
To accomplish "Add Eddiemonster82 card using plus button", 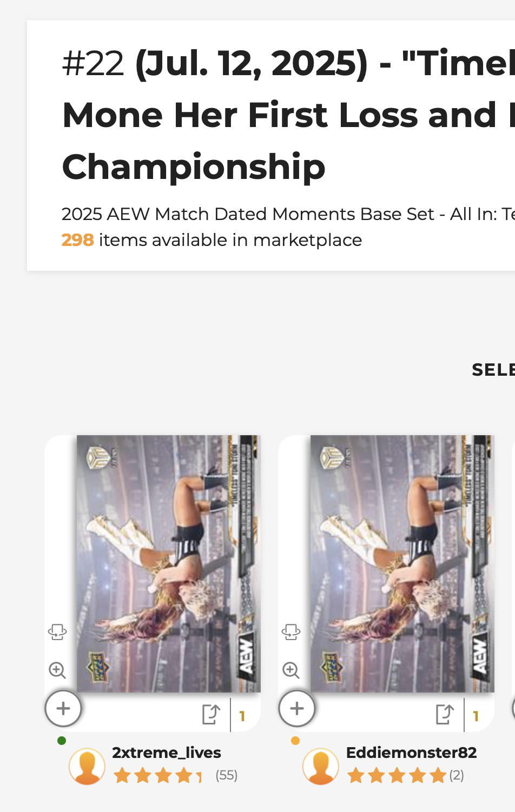I will point(297,708).
